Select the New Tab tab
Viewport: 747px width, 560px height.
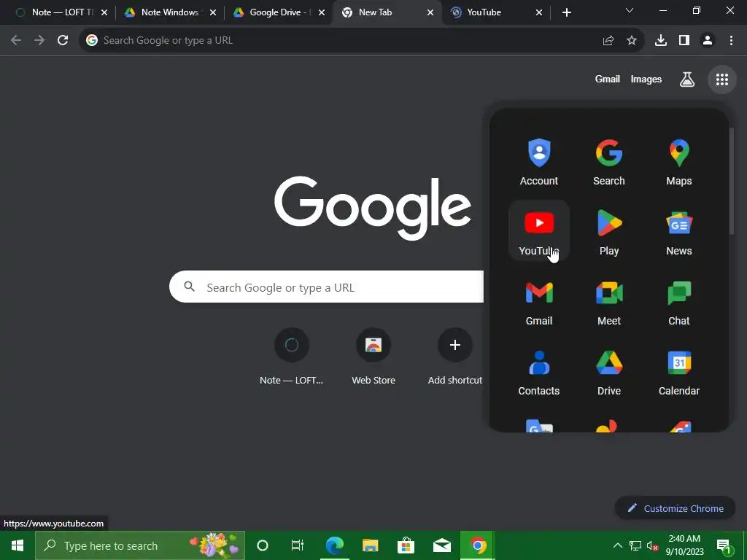[387, 12]
